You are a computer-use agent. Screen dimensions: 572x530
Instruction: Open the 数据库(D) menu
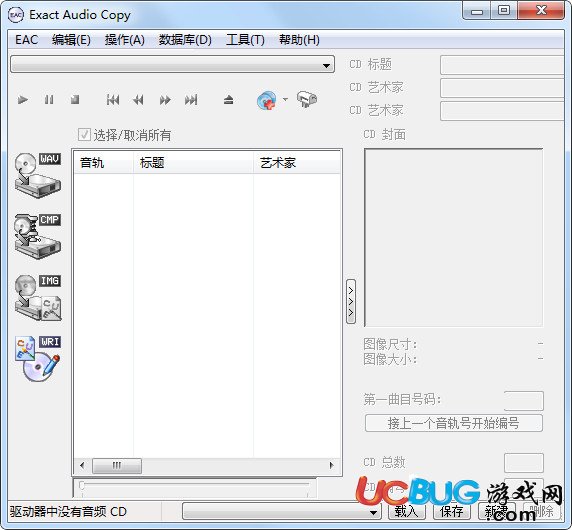click(x=185, y=39)
